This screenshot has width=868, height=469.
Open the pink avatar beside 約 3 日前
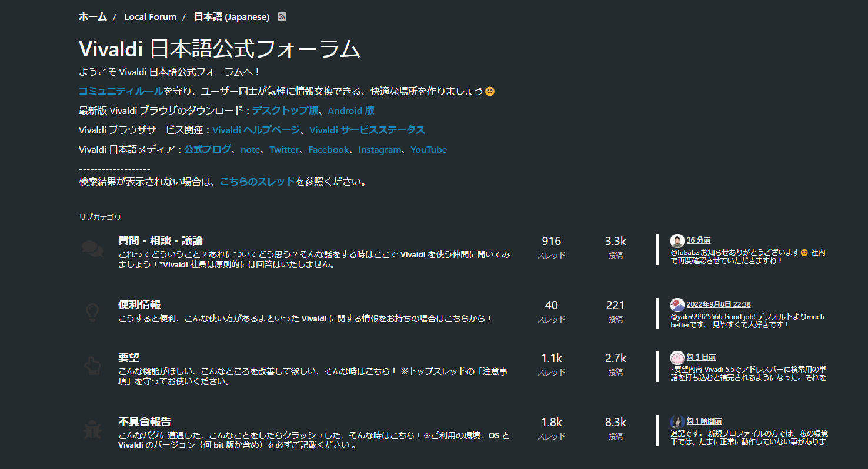click(x=677, y=357)
